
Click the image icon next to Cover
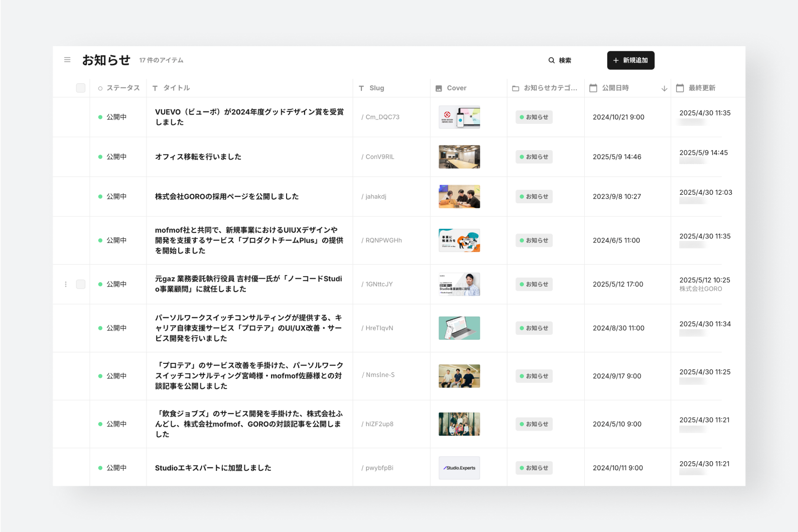[x=439, y=88]
